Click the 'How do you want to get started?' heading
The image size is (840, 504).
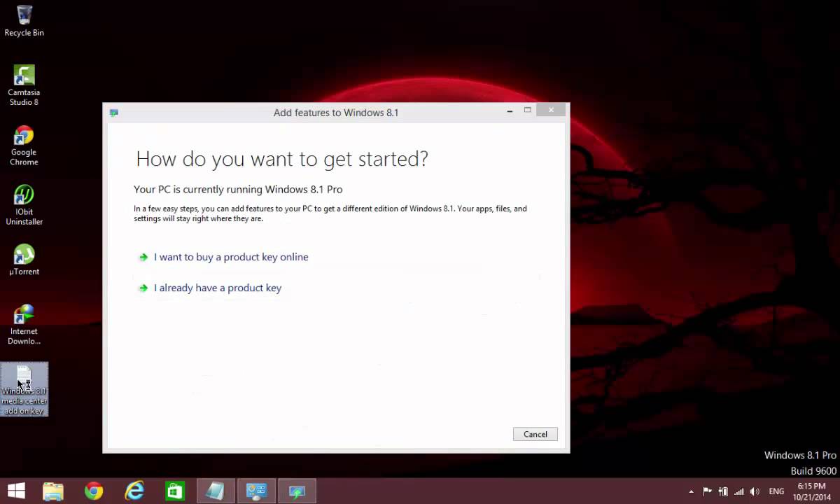coord(281,159)
